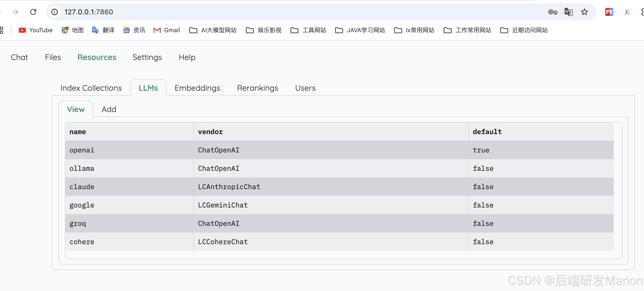Open the AI大模型网站 bookmark folder

click(x=213, y=30)
